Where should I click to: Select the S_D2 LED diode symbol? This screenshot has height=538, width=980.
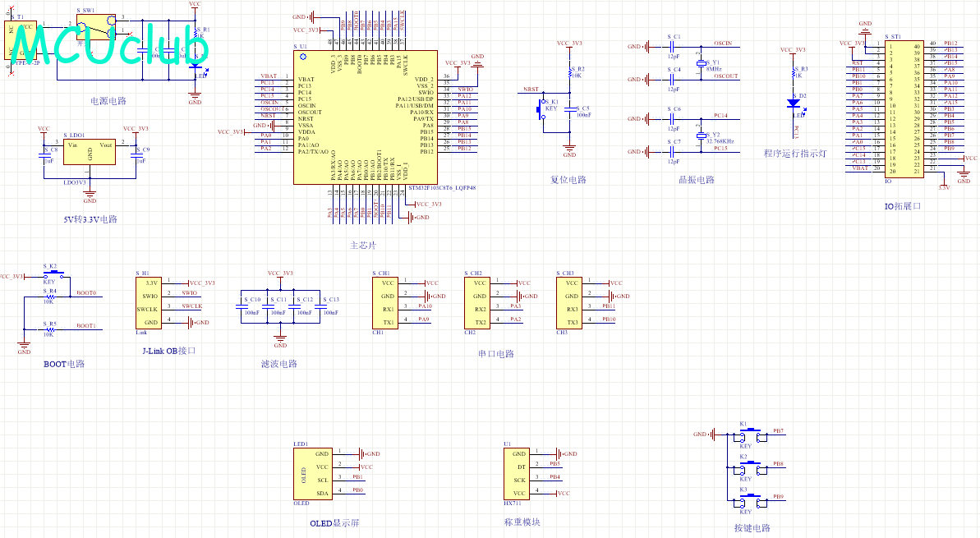[794, 103]
